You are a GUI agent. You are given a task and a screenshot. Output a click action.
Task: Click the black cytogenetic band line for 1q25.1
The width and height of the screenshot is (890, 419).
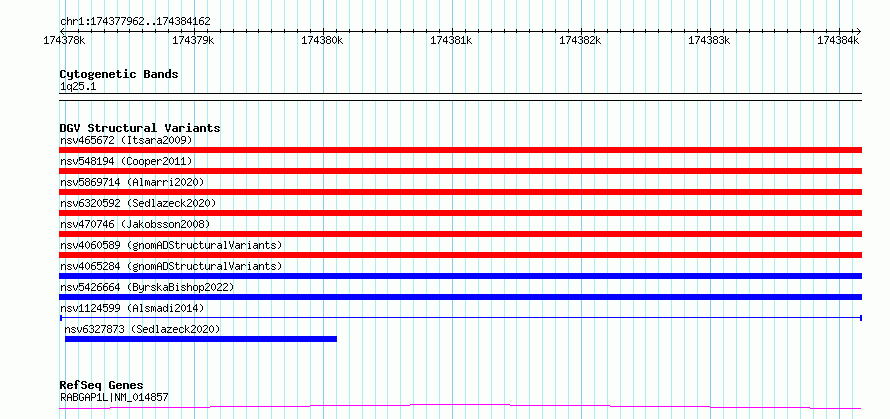460,97
